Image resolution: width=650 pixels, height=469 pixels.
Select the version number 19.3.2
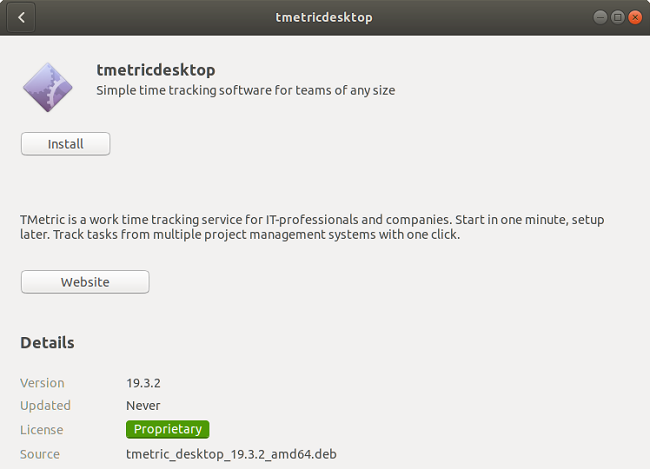point(143,383)
